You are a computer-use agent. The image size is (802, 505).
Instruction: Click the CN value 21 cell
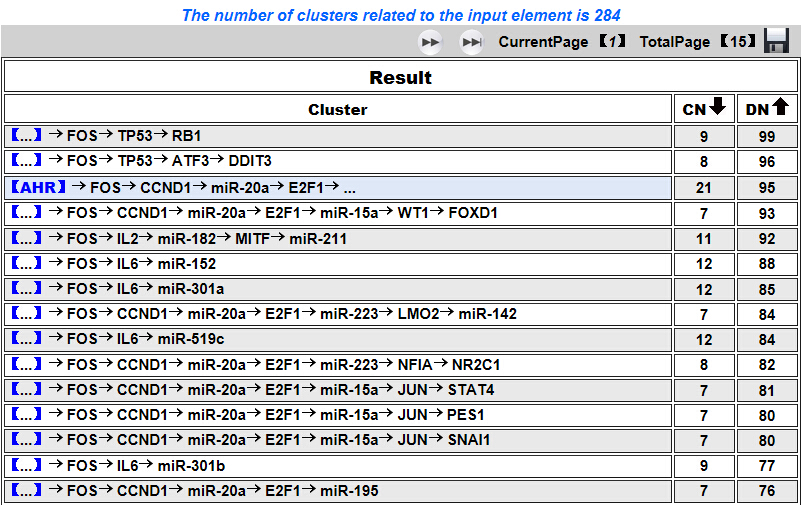(704, 187)
